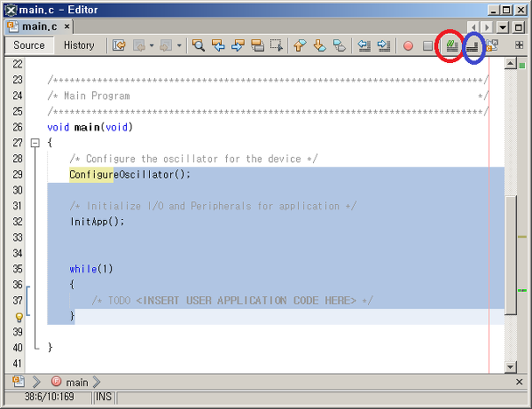This screenshot has width=532, height=409.
Task: Click the scroll down arrow
Action: click(x=511, y=366)
